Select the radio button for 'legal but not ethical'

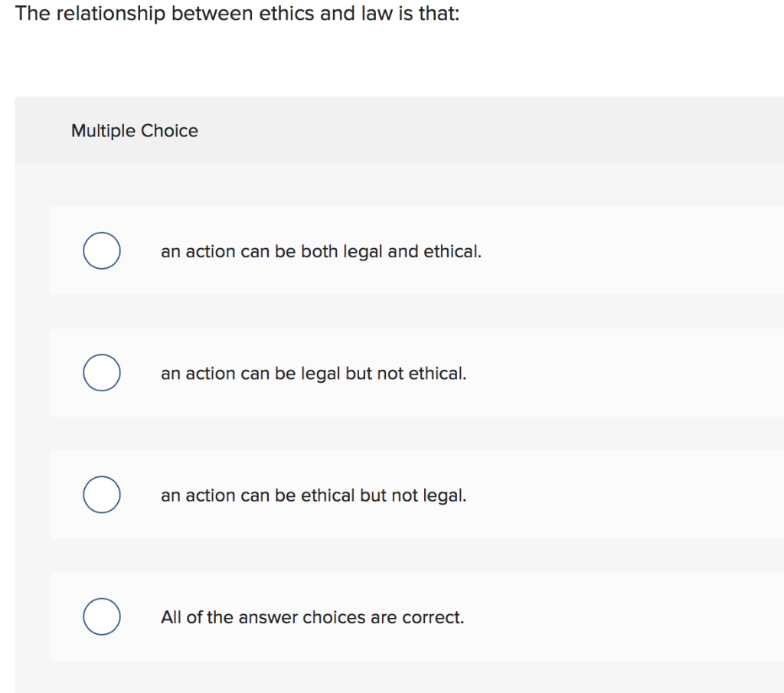(102, 373)
